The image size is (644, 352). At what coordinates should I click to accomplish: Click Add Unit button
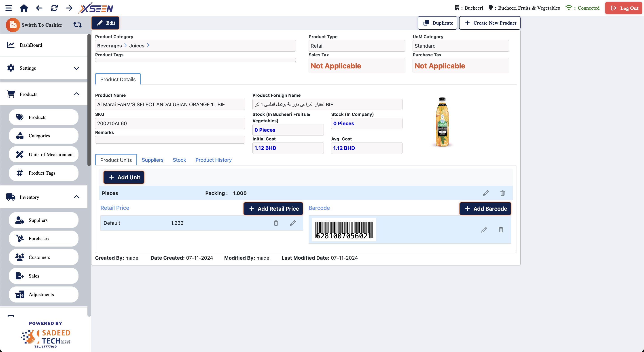[124, 177]
